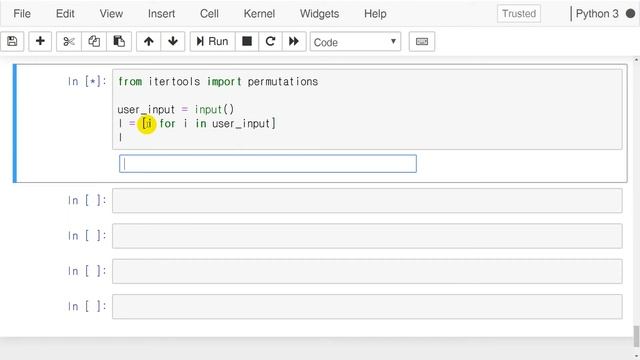Click the Trusted notebook button
Viewport: 640px width, 360px height.
click(x=519, y=13)
